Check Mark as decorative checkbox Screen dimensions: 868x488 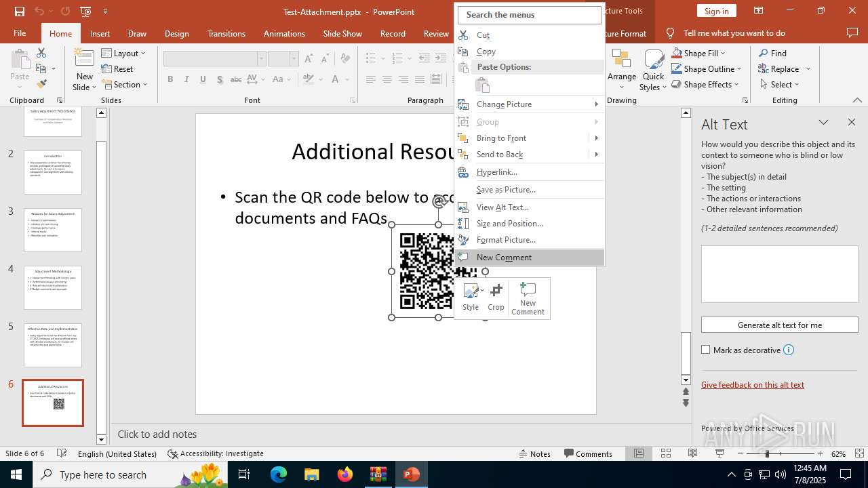pyautogui.click(x=706, y=350)
